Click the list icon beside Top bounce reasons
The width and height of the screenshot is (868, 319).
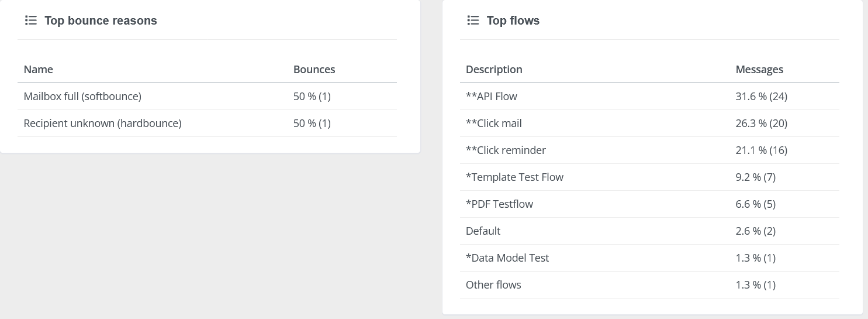(31, 20)
